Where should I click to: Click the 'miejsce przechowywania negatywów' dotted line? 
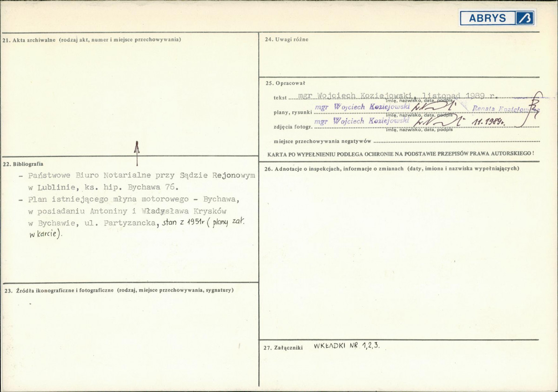(x=456, y=142)
